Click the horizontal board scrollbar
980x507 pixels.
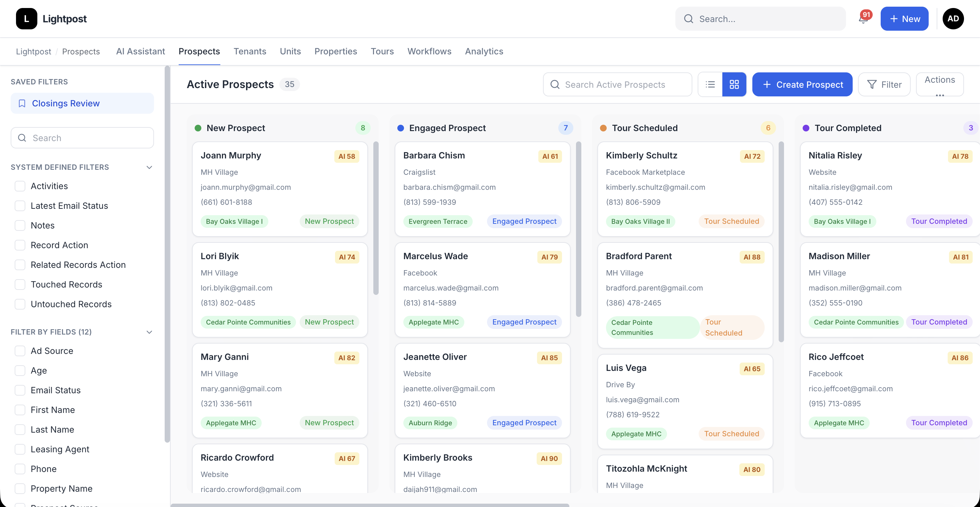point(370,505)
